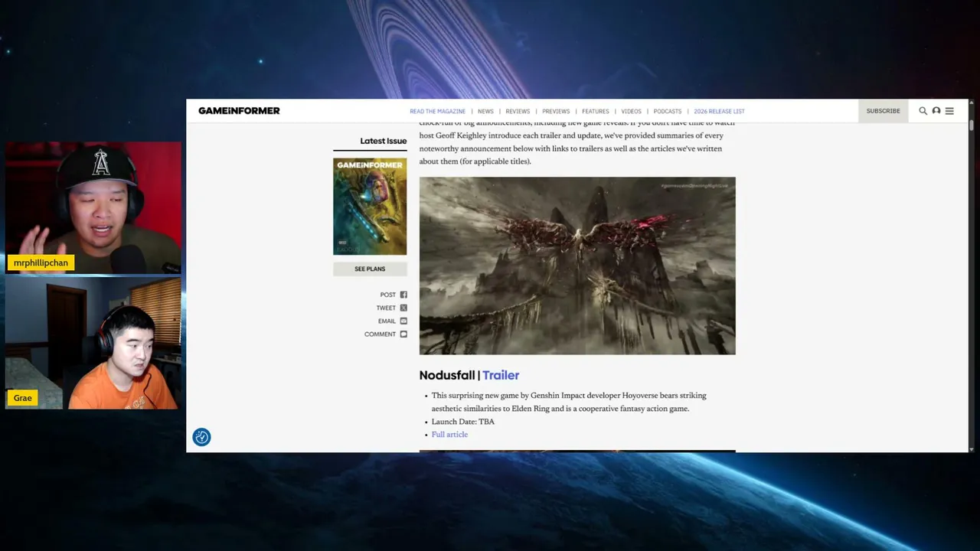Open the Nodusfall Full article link
The height and width of the screenshot is (551, 980).
(x=449, y=435)
